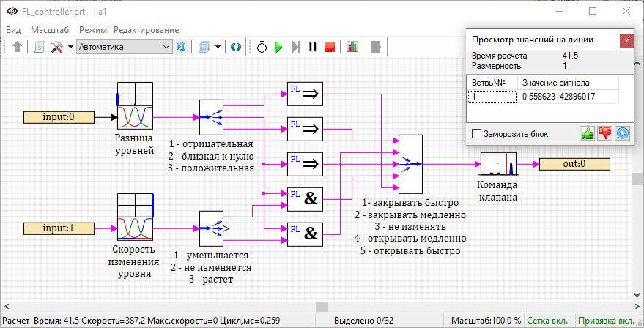Image resolution: width=644 pixels, height=328 pixels.
Task: Open the 'Вид' menu
Action: click(x=13, y=29)
